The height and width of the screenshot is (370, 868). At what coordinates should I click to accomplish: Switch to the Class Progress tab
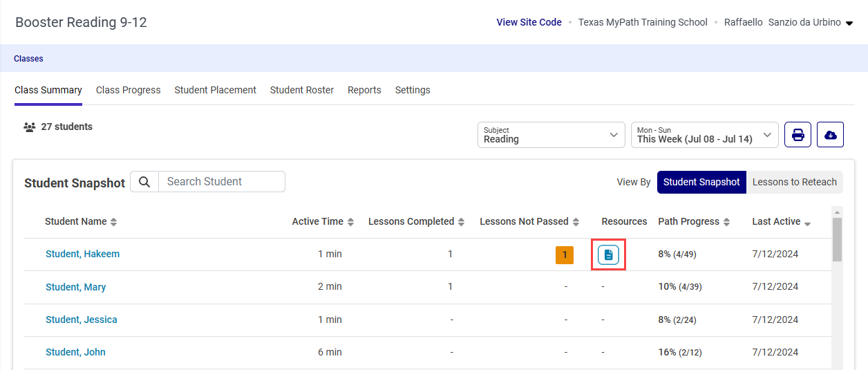click(128, 90)
